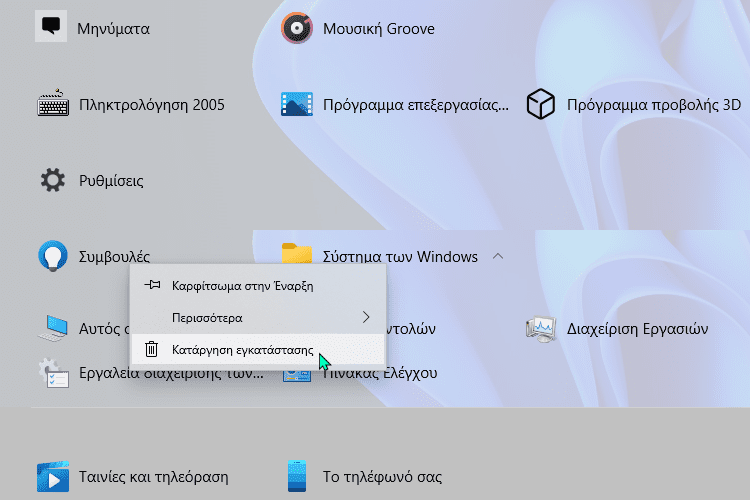Open the Μηνύματα app icon
Screen dimensions: 750x500
51,26
